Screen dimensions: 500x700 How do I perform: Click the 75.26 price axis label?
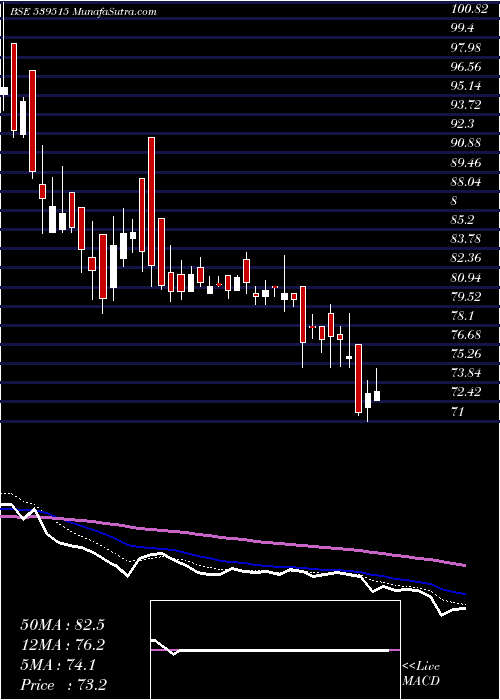tap(466, 354)
